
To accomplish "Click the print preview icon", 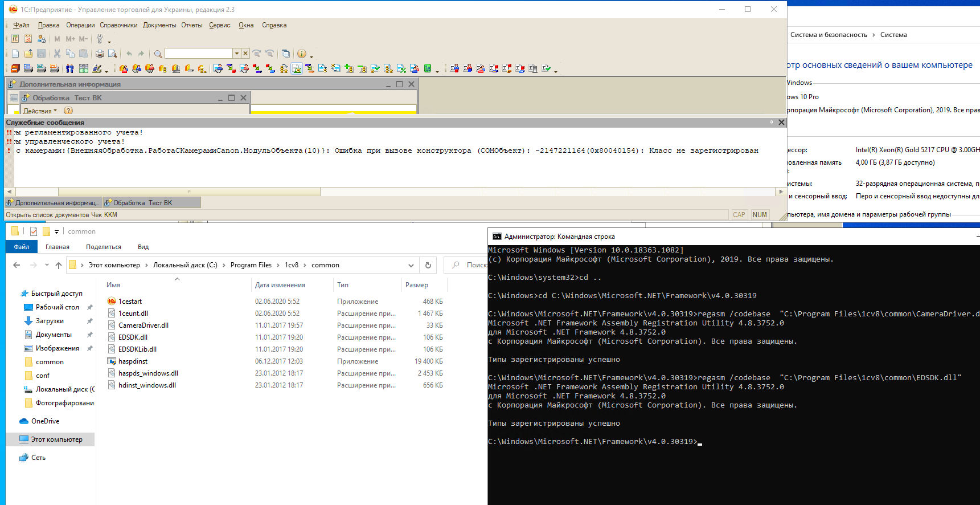I will point(113,54).
